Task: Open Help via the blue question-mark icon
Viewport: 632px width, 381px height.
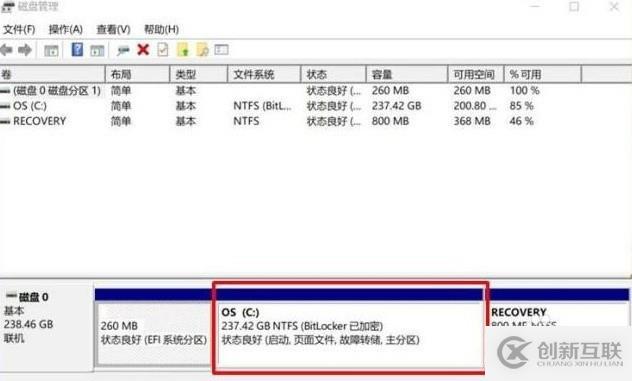Action: point(77,50)
